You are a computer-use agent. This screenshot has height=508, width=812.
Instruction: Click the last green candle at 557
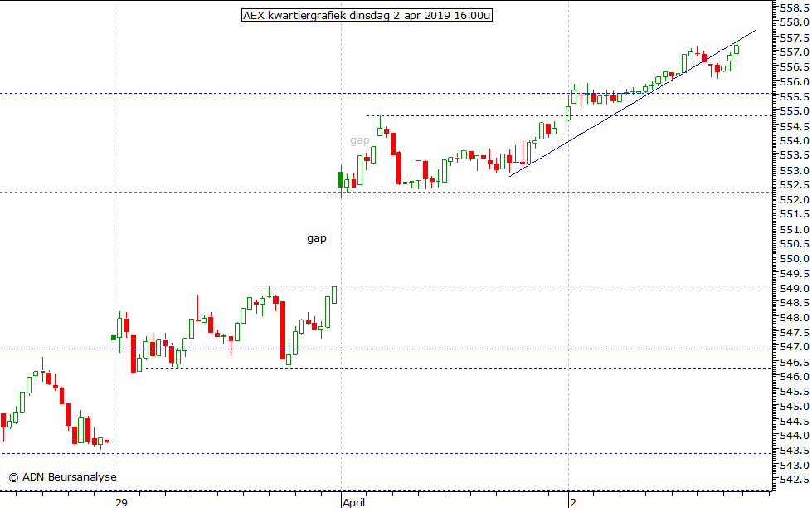(737, 49)
